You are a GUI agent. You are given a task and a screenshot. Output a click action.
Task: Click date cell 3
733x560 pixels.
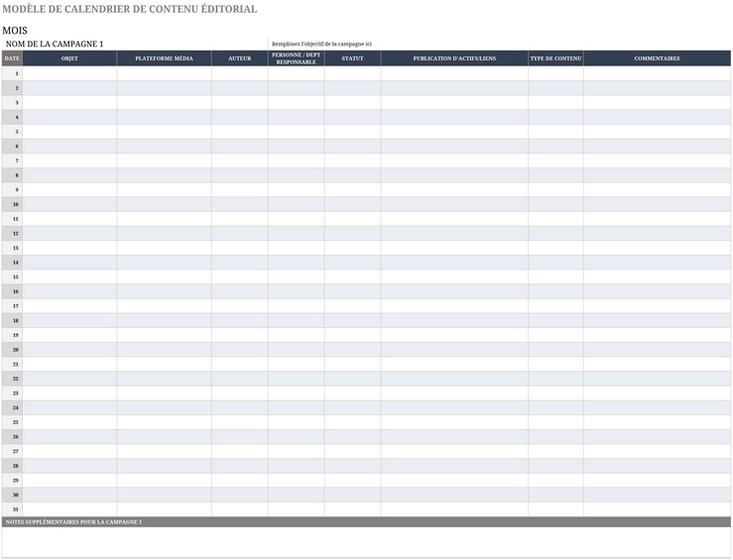pos(12,102)
